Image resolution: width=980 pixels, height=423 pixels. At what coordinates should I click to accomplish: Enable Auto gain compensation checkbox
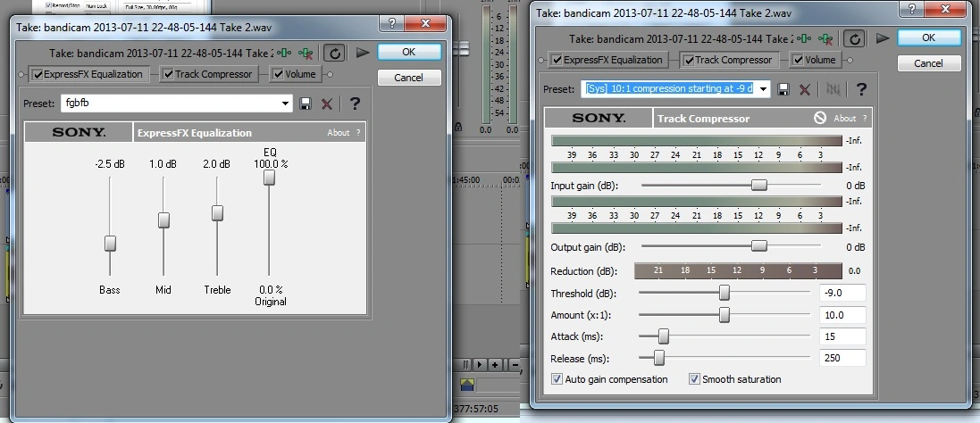click(x=557, y=379)
